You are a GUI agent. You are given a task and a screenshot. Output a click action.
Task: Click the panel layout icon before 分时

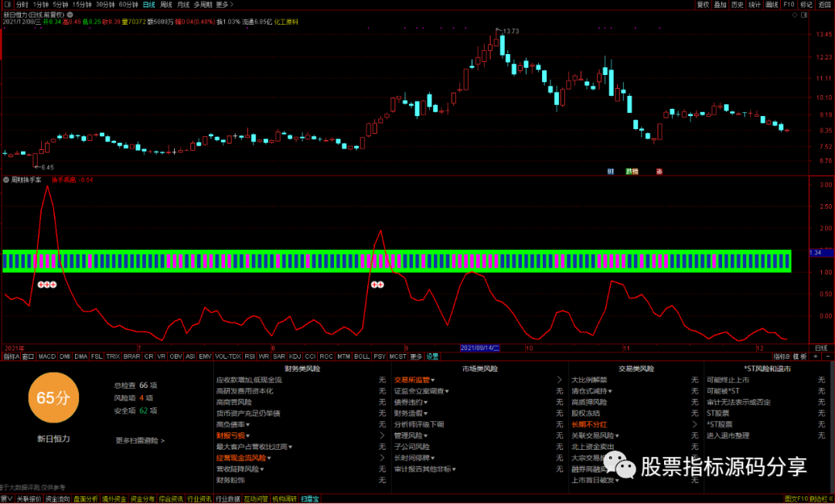pyautogui.click(x=8, y=5)
